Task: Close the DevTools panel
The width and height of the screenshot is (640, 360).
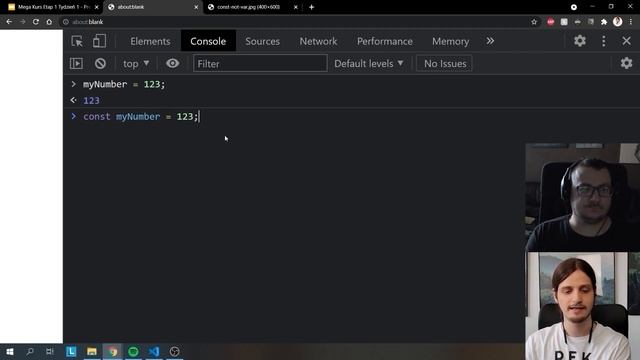Action: 627,41
